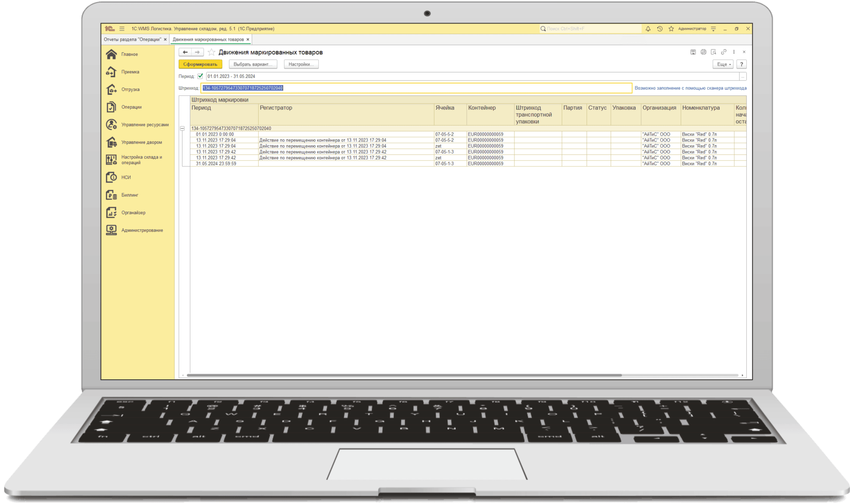Click the print report icon
The image size is (852, 504).
pyautogui.click(x=703, y=52)
